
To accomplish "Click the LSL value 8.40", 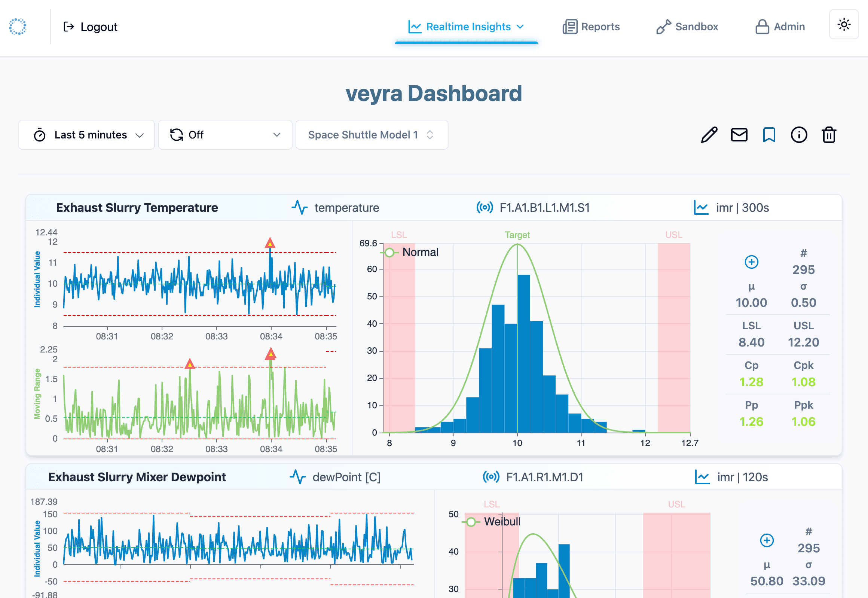I will point(752,342).
